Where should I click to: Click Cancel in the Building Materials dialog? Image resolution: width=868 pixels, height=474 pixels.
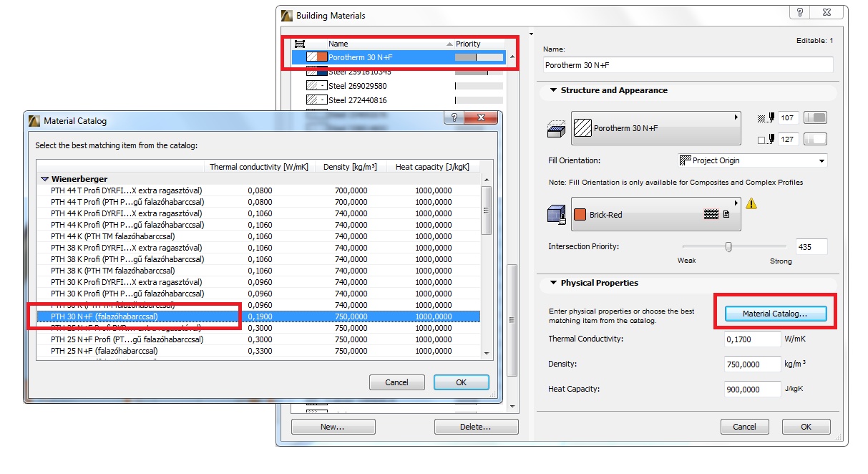(745, 427)
